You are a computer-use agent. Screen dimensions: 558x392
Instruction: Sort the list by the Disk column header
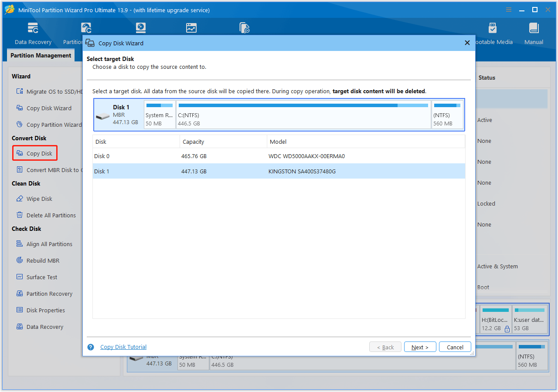(x=136, y=142)
